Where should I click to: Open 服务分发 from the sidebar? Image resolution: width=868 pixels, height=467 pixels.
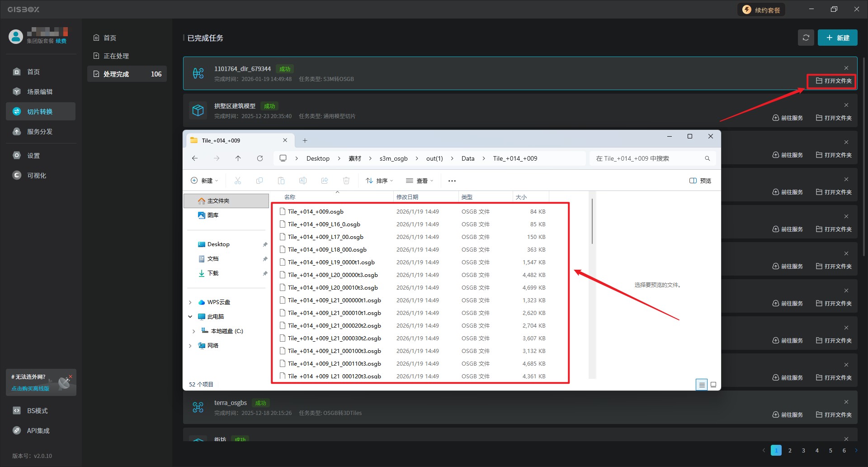click(40, 132)
